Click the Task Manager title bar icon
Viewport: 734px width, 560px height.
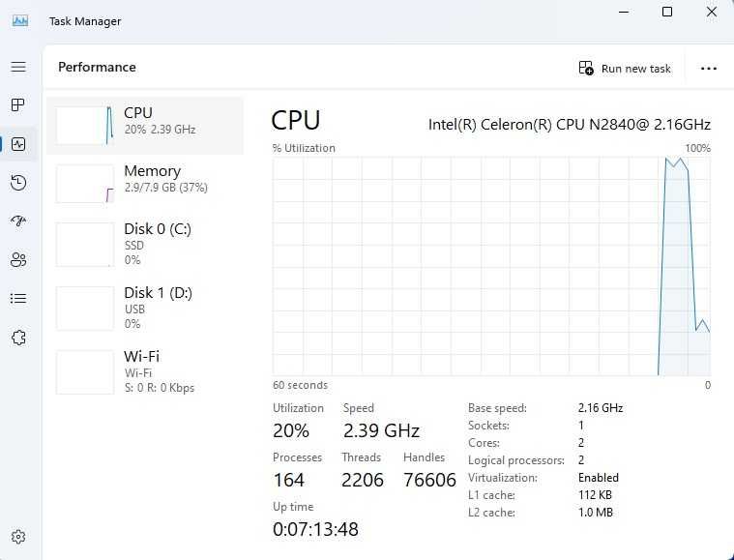pos(19,21)
